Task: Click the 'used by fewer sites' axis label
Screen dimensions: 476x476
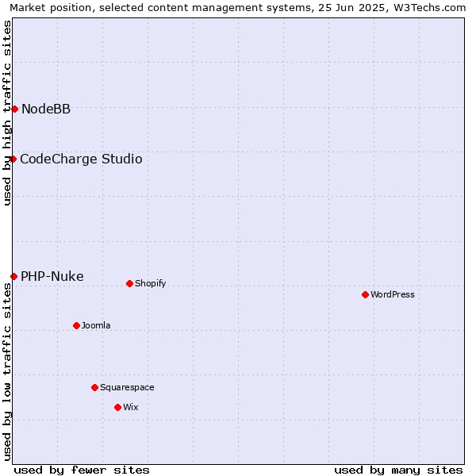Action: tap(82, 470)
